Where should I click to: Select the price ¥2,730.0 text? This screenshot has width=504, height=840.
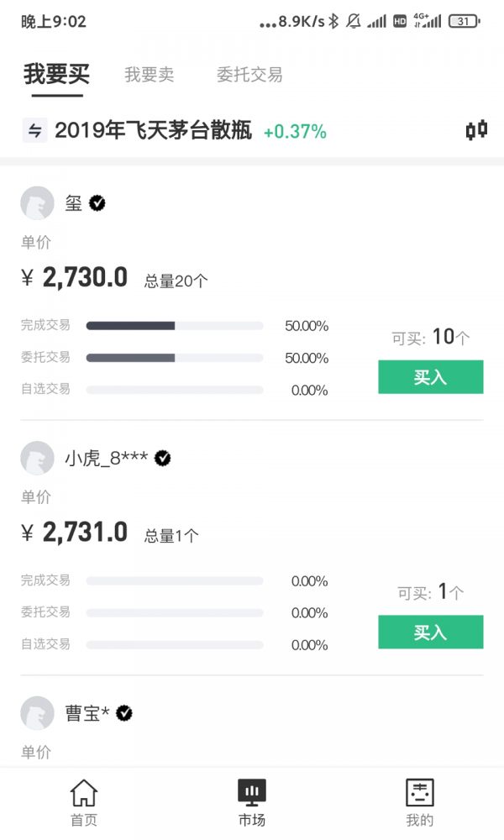coord(73,277)
